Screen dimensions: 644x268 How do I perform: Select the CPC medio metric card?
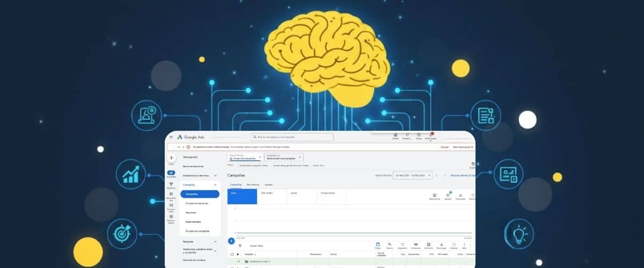pyautogui.click(x=273, y=196)
